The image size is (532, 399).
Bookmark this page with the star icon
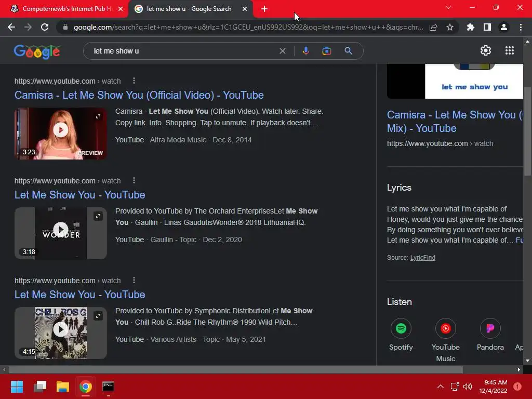click(450, 27)
